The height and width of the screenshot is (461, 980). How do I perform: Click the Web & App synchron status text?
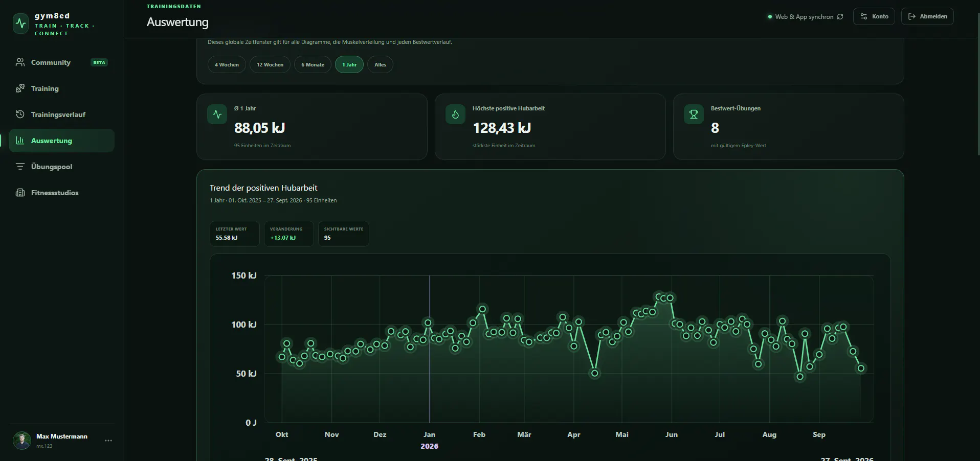click(x=804, y=17)
